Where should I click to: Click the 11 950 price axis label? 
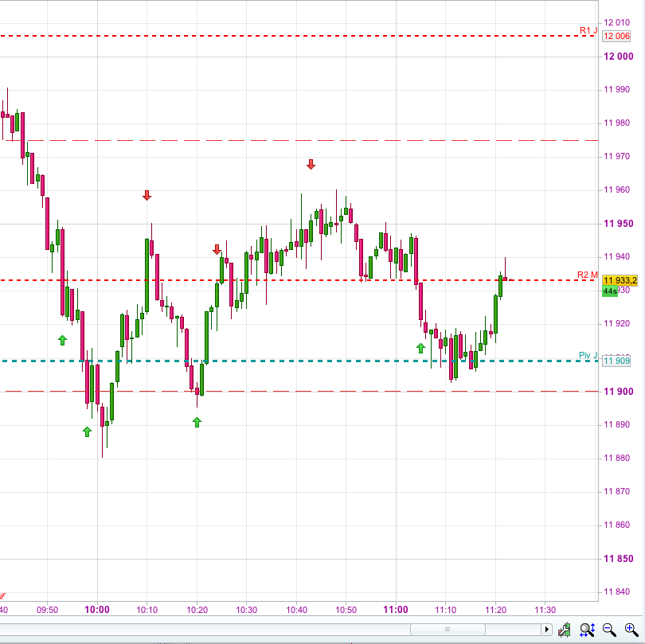(618, 224)
